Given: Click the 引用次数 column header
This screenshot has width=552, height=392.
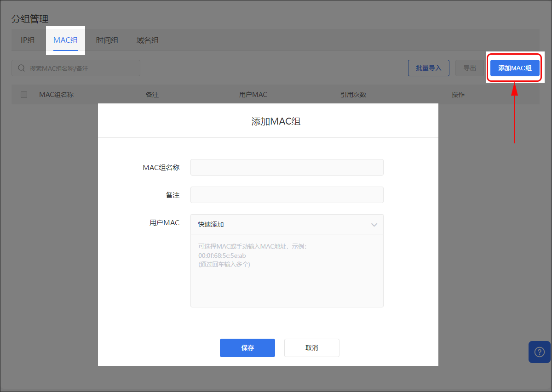Looking at the screenshot, I should coord(353,95).
